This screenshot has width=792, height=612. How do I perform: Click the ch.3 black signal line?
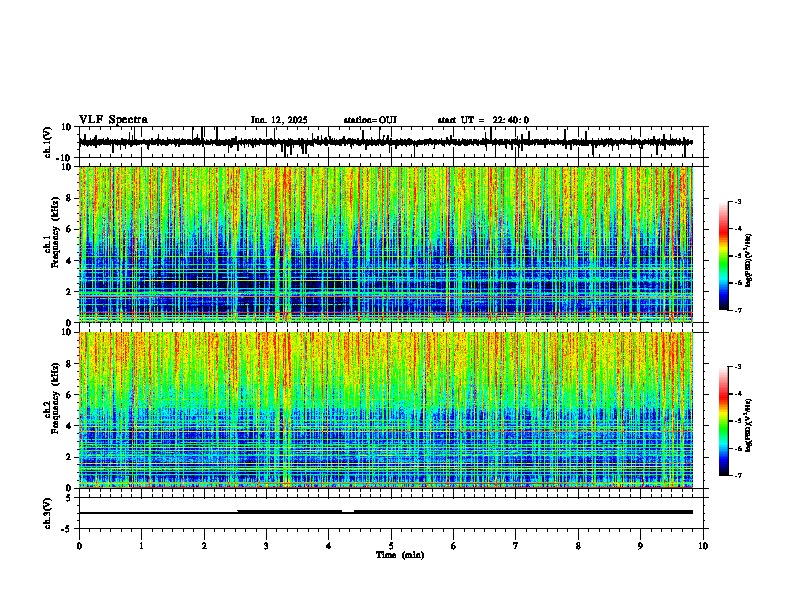click(385, 512)
